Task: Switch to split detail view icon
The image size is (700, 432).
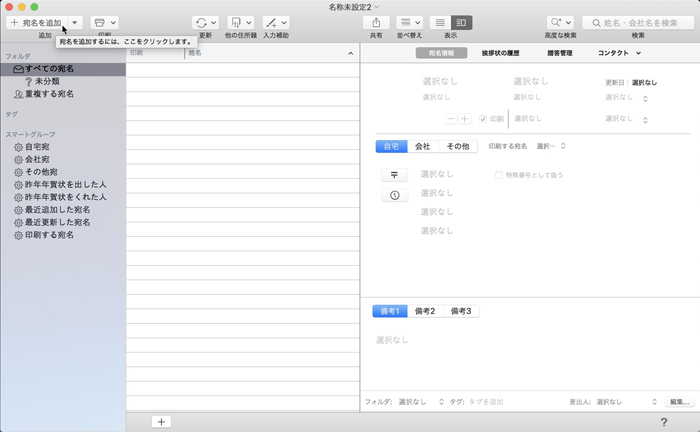Action: tap(461, 21)
